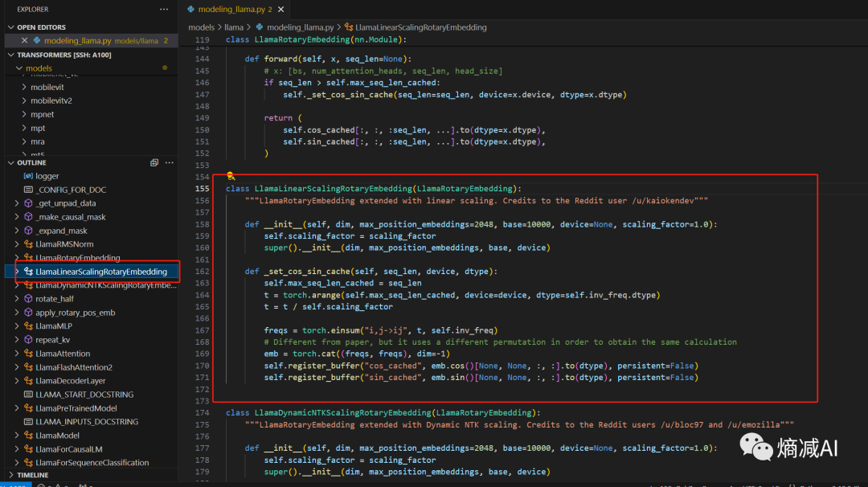This screenshot has width=868, height=487.
Task: Click LLAMA_START_DOCSTRING constant icon in outline
Action: 28,395
